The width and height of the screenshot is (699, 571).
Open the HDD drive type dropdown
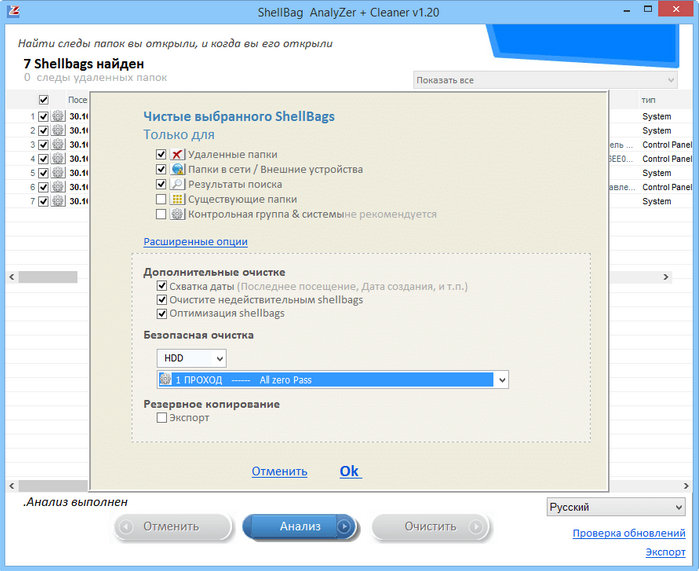(x=192, y=358)
